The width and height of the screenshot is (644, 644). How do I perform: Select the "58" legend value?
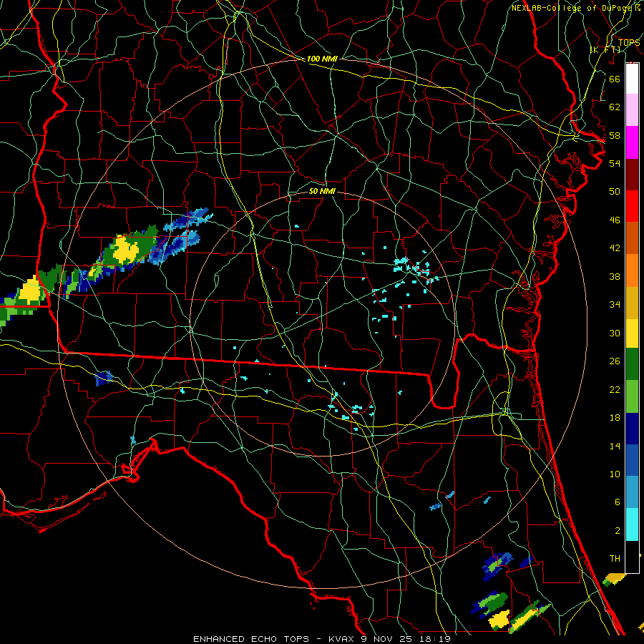pos(615,135)
